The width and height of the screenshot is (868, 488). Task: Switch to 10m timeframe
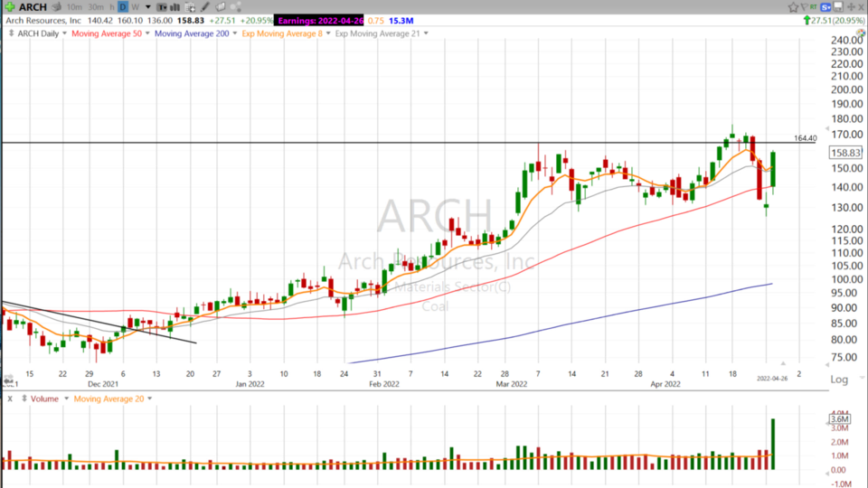pos(74,7)
